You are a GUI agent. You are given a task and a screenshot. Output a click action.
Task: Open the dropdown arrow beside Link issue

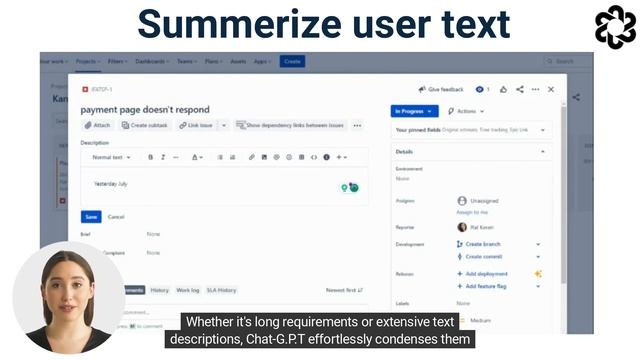(224, 125)
